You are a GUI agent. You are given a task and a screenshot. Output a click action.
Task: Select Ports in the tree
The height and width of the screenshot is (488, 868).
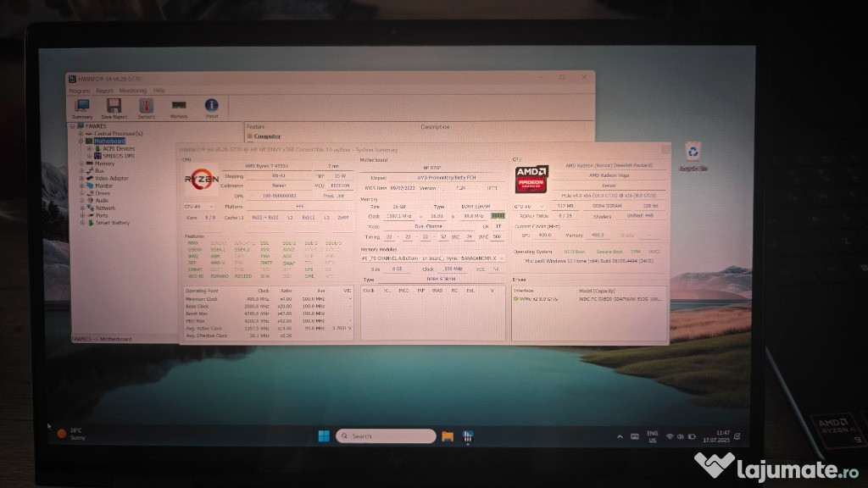pyautogui.click(x=102, y=215)
